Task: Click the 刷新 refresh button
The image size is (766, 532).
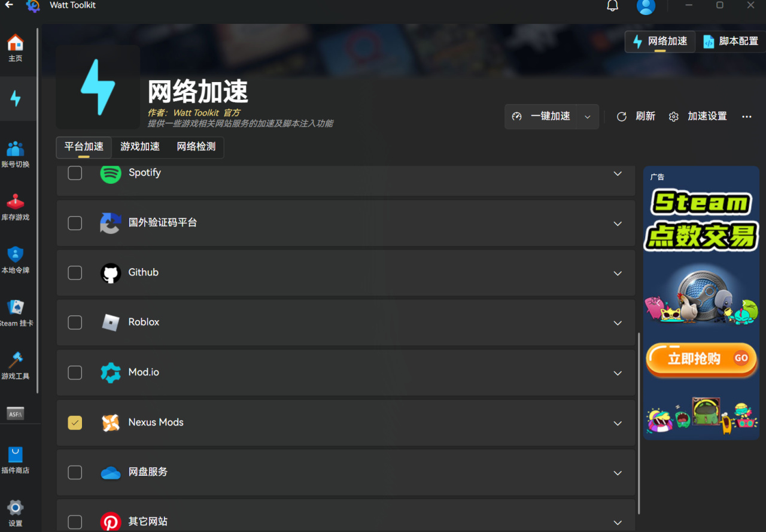Action: pos(636,117)
